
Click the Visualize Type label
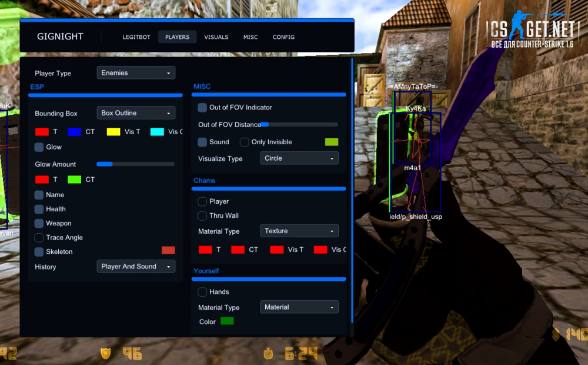[x=220, y=158]
